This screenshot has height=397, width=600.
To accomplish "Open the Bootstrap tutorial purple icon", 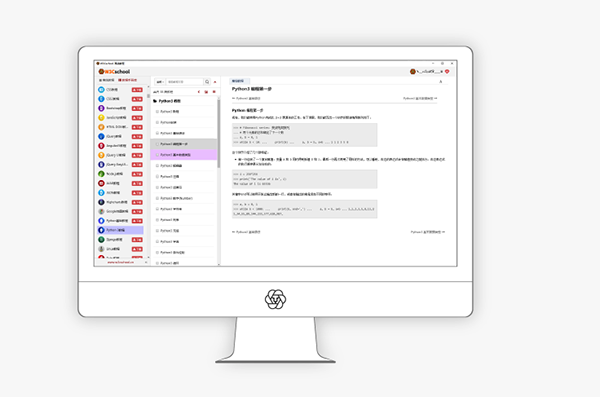I will coord(101,108).
